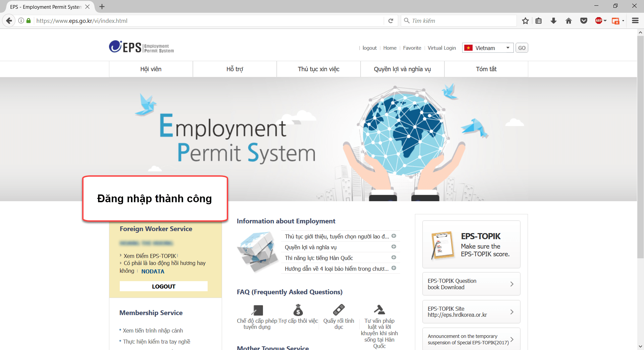Open the Vietnam language dropdown

488,48
